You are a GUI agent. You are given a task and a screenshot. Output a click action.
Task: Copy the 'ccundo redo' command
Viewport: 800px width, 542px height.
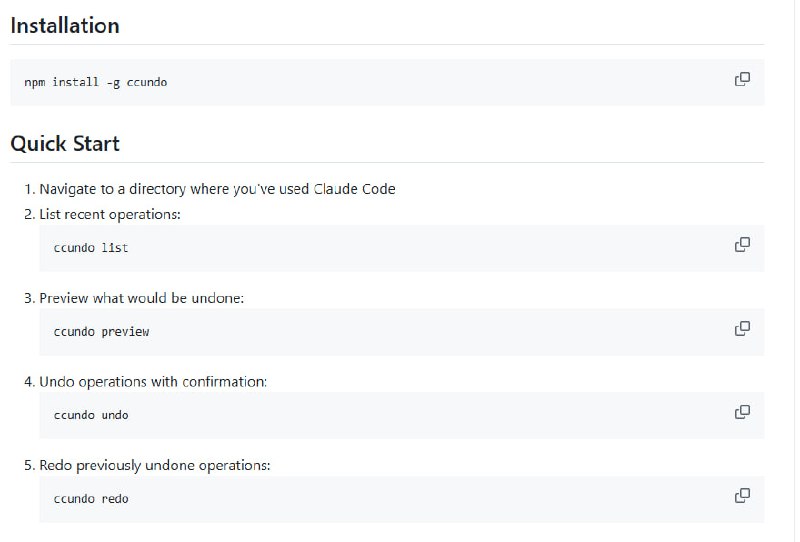tap(742, 495)
